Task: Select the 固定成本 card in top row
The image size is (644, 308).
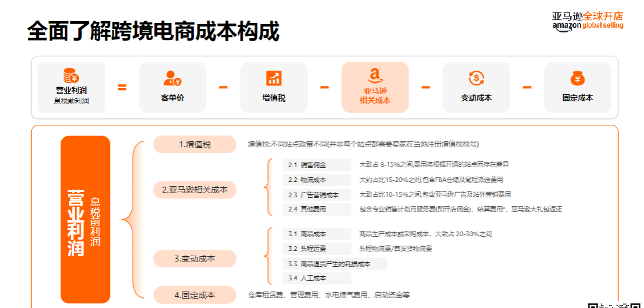Action: point(577,87)
